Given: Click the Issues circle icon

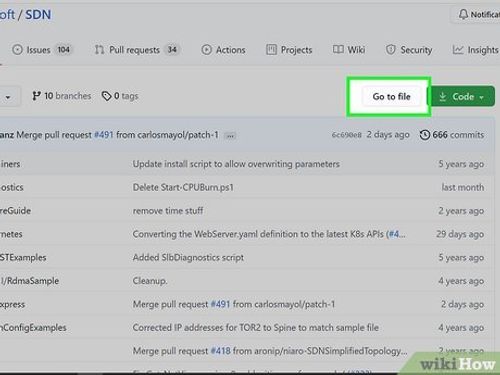Looking at the screenshot, I should [x=17, y=50].
